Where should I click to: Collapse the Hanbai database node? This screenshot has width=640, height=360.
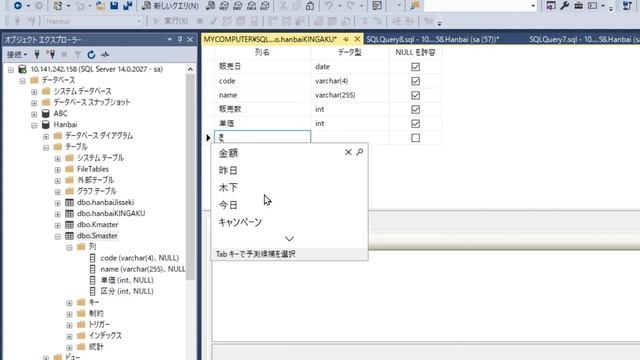[x=34, y=125]
